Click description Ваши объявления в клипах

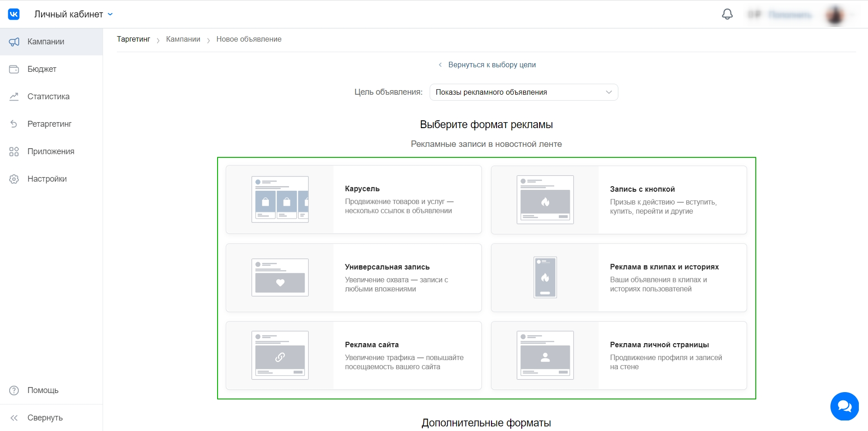[658, 285]
